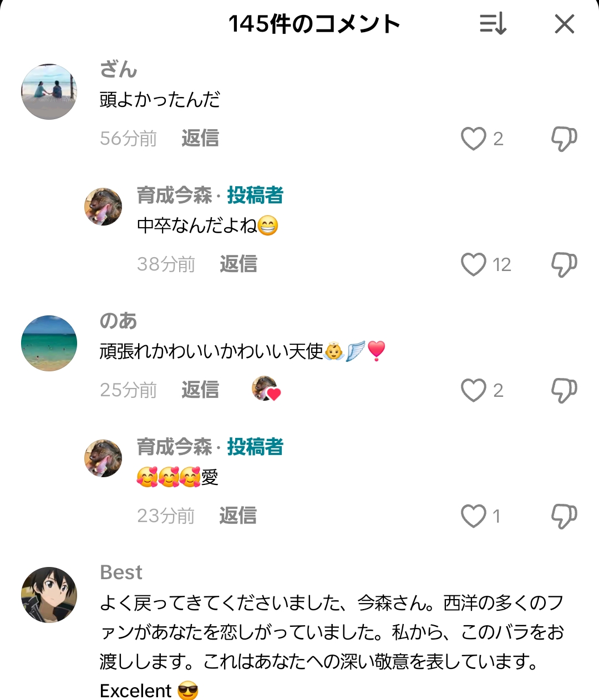Like the 中卒なんだよね reply
Image resolution: width=599 pixels, height=700 pixels.
(x=473, y=264)
